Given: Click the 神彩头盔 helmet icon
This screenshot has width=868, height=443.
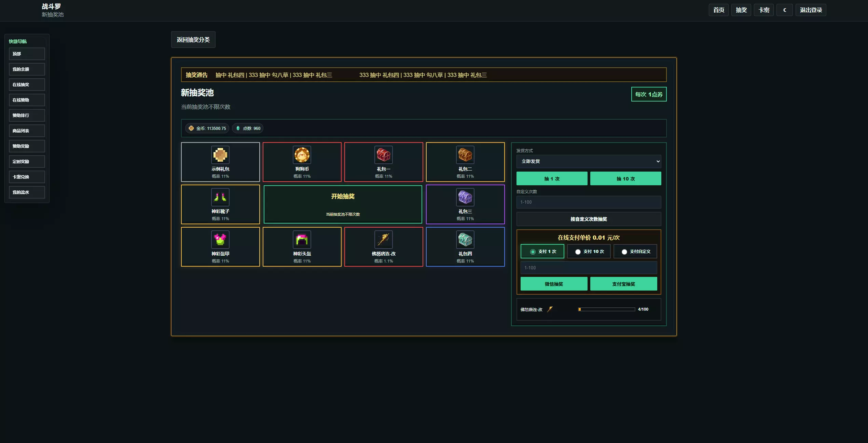Looking at the screenshot, I should coord(302,240).
